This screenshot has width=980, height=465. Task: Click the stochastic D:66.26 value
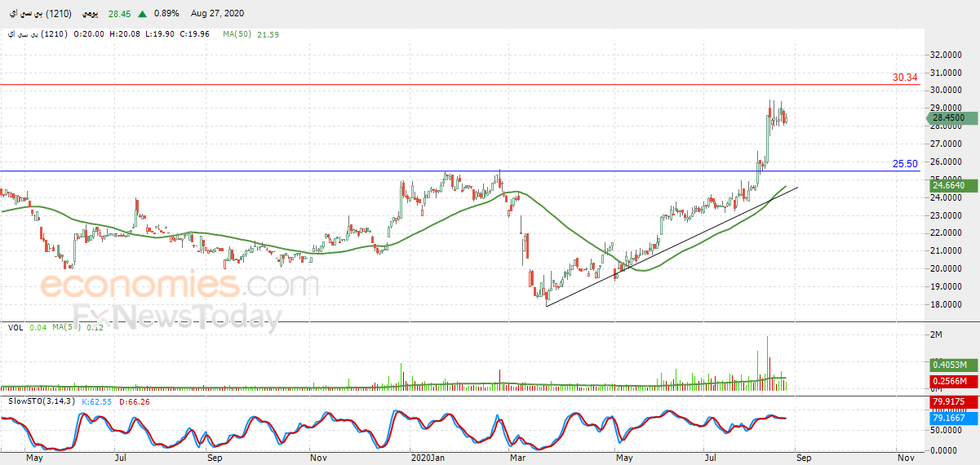(x=134, y=401)
